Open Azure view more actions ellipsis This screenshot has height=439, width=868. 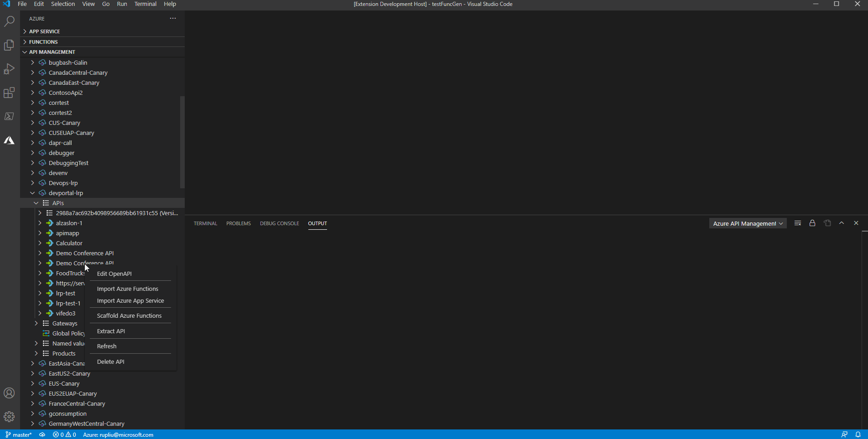point(173,19)
